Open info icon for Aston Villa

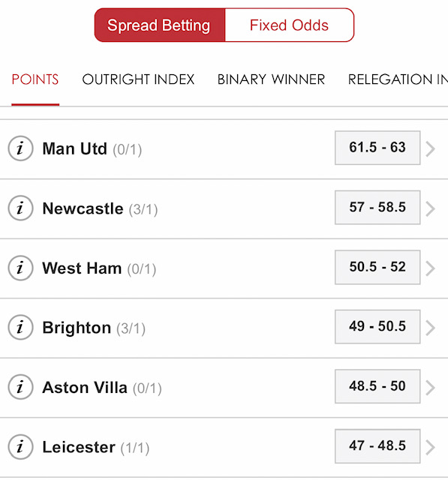coord(20,387)
